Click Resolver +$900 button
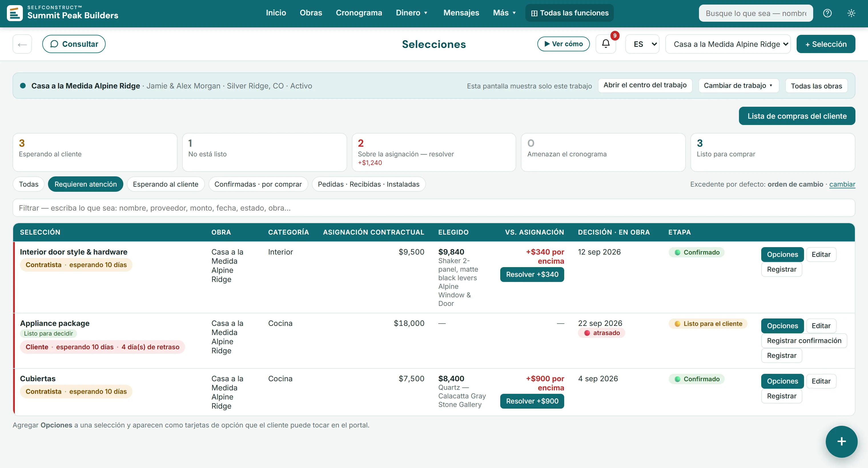The image size is (868, 468). 532,401
